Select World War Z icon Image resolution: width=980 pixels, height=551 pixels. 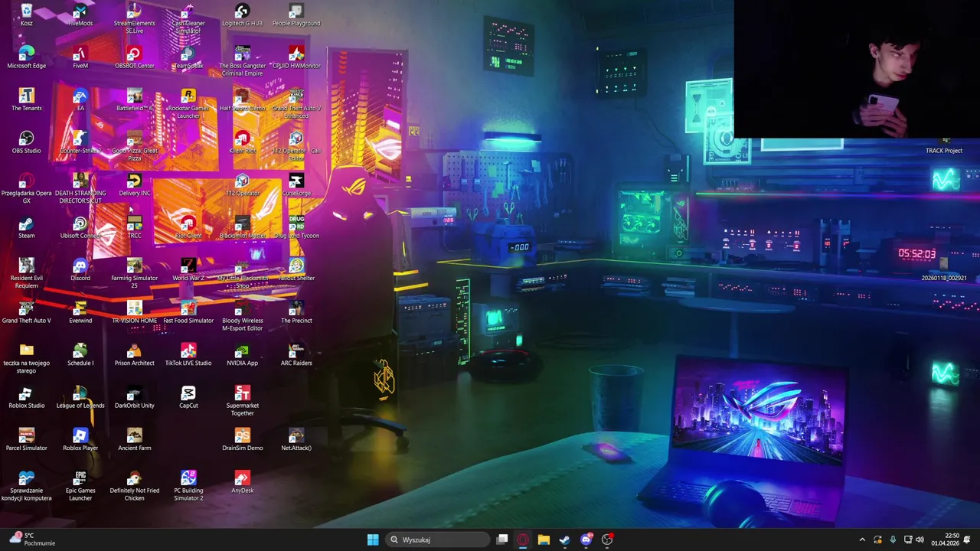coord(188,269)
